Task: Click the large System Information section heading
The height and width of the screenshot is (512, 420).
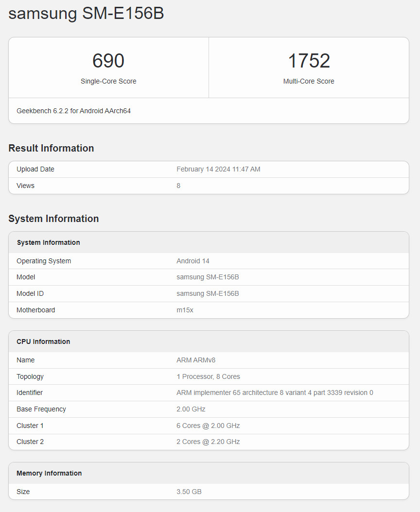Action: (x=53, y=219)
